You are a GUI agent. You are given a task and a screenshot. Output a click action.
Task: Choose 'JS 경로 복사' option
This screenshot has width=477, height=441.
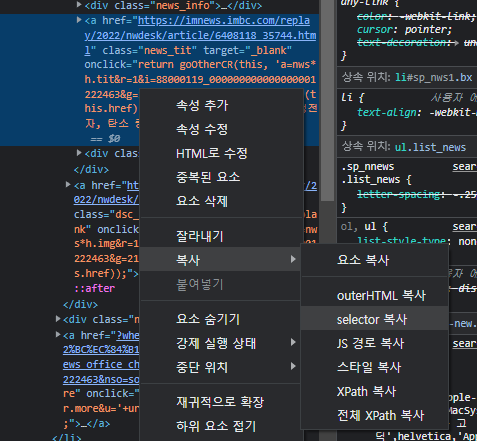(x=374, y=343)
